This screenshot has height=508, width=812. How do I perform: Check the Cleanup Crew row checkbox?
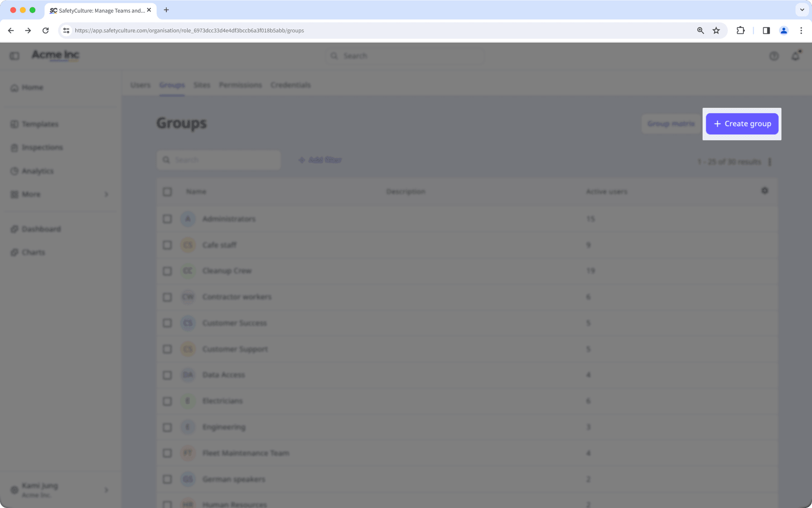pos(167,271)
